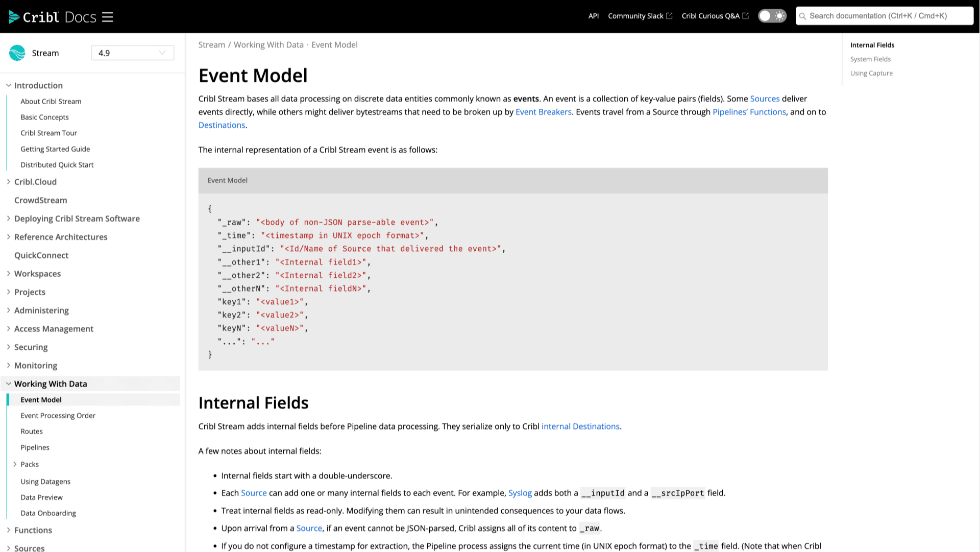This screenshot has width=980, height=552.
Task: Follow the Syslog link in bullet list
Action: (x=520, y=493)
